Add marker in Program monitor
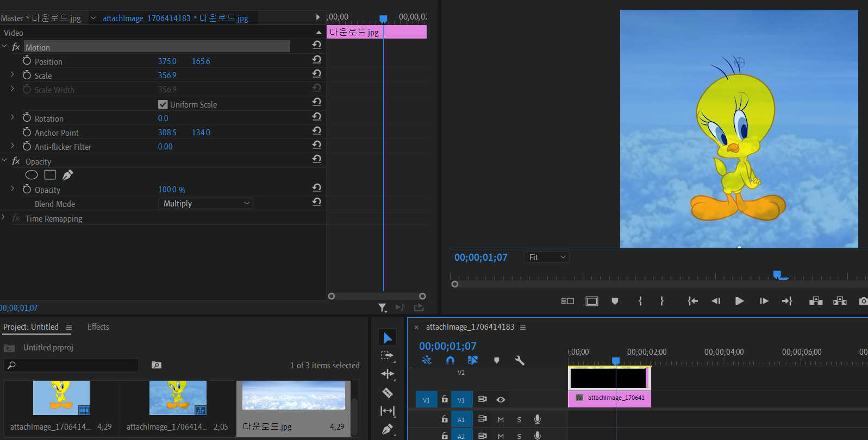Viewport: 868px width, 440px height. [x=615, y=301]
